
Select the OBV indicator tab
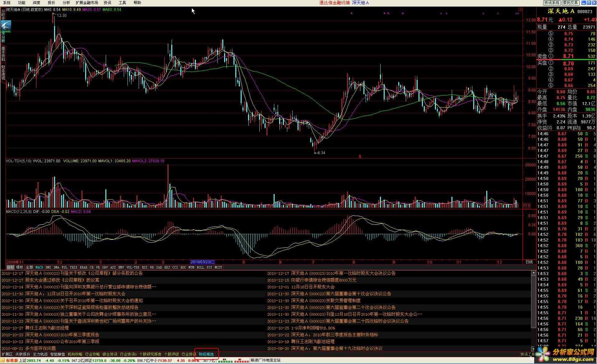pyautogui.click(x=105, y=267)
